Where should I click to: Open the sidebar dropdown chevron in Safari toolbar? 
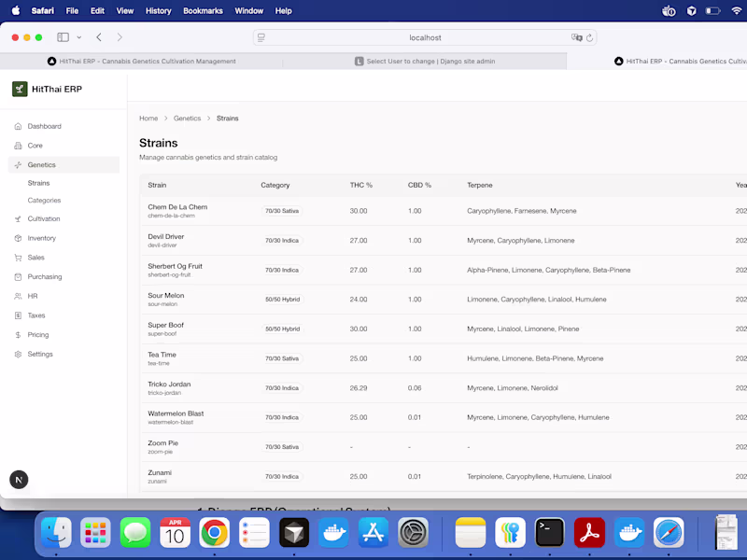[x=78, y=36]
